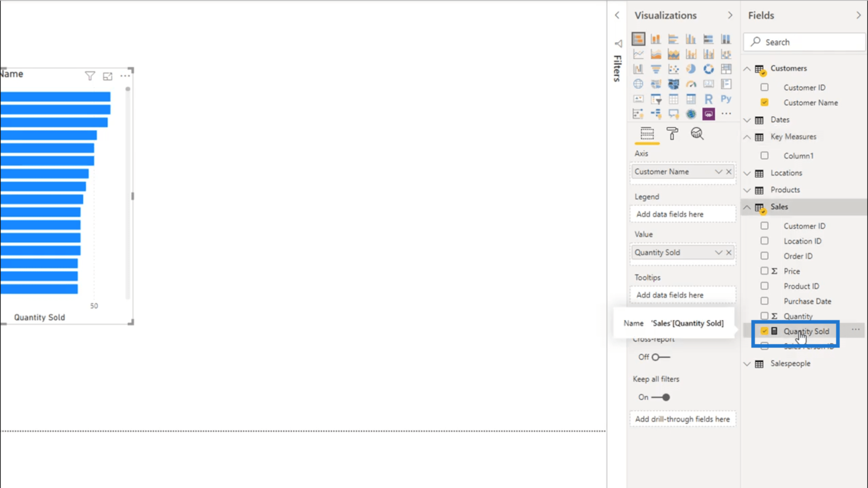Select the ArcGIS Maps visual

[691, 114]
